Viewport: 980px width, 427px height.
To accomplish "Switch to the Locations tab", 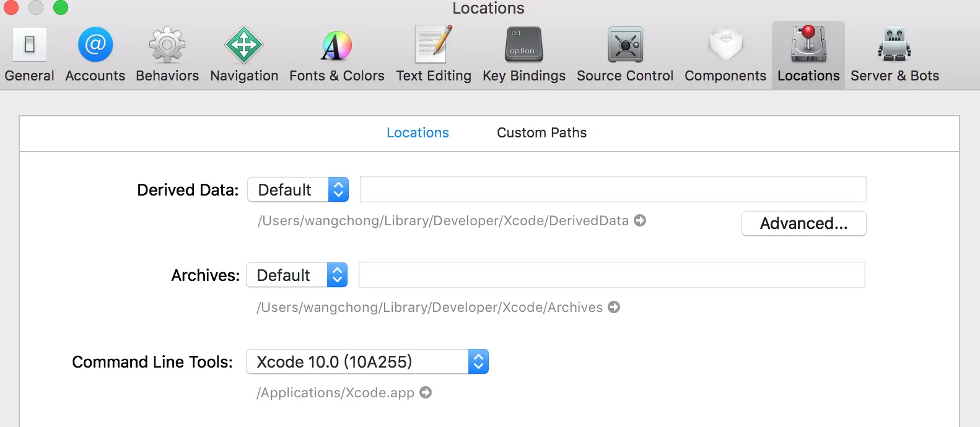I will coord(418,132).
